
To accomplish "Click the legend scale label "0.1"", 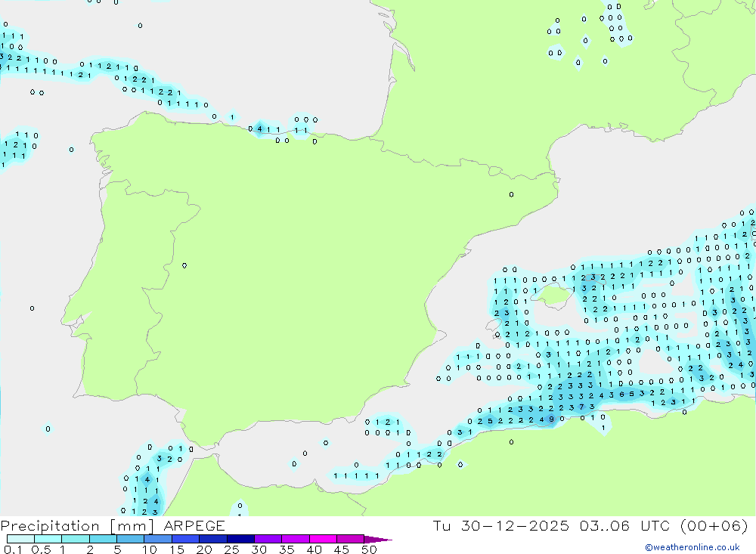I will pos(13,549).
